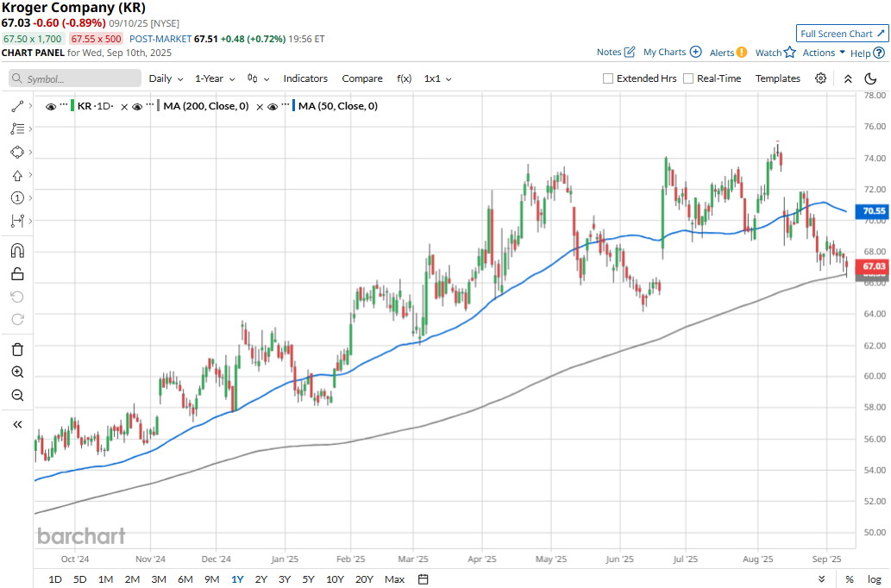Undo the last chart drawing action
The width and height of the screenshot is (891, 588).
click(x=17, y=297)
